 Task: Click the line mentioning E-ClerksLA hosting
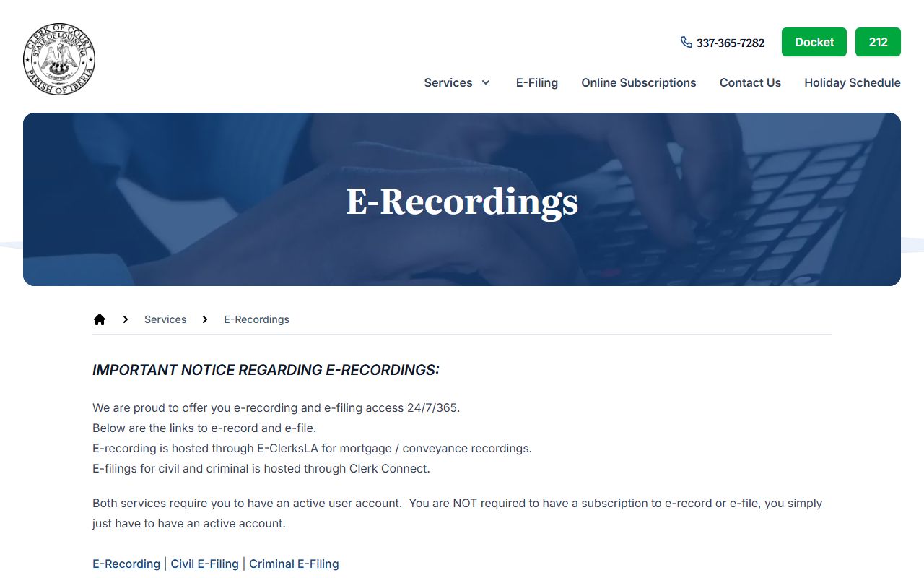tap(312, 448)
